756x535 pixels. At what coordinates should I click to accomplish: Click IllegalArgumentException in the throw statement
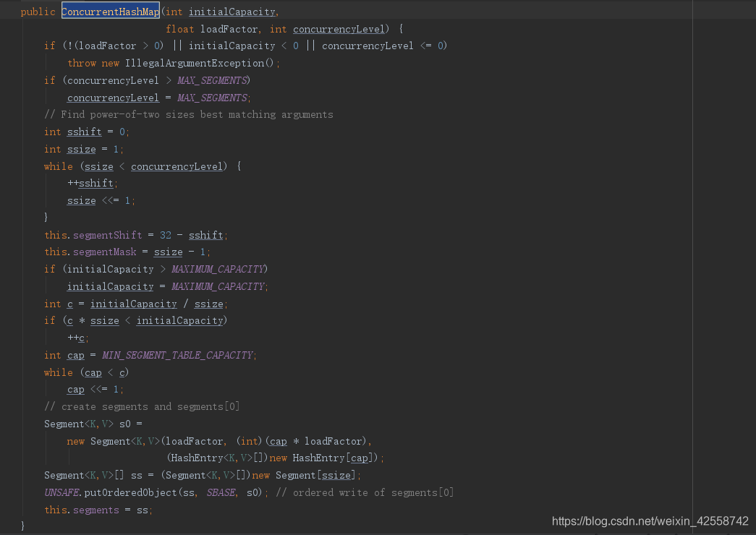195,63
